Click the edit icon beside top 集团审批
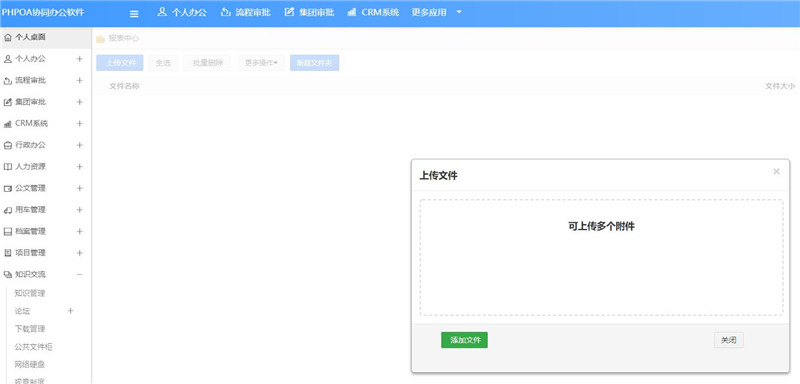This screenshot has width=800, height=384. pos(289,12)
